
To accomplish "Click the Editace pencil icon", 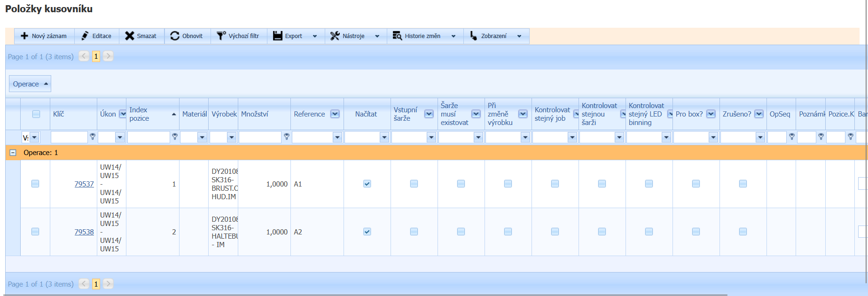I will pos(85,36).
